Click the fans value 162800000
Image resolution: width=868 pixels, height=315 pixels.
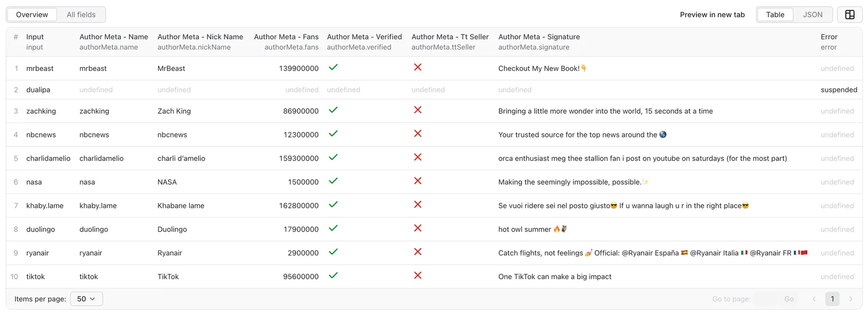(298, 205)
